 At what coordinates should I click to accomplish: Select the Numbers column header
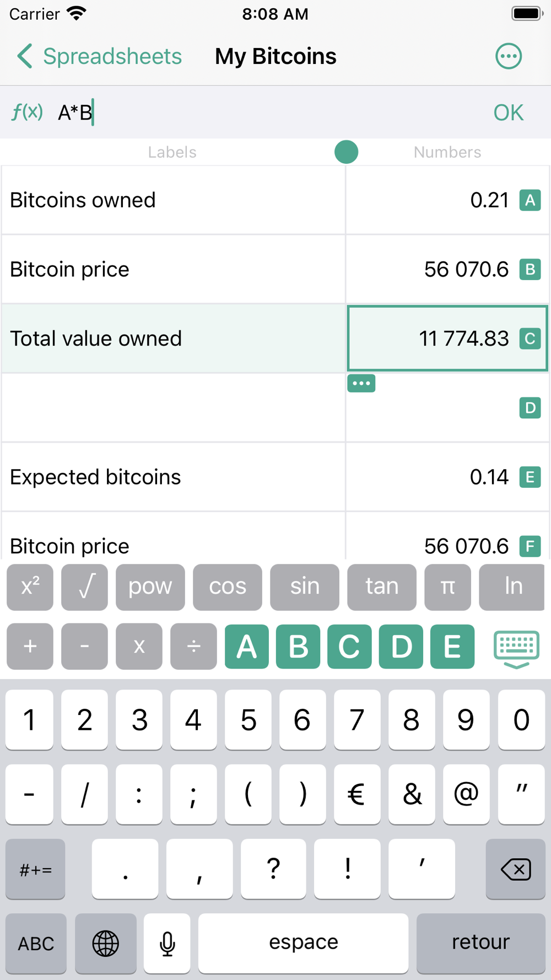click(447, 152)
